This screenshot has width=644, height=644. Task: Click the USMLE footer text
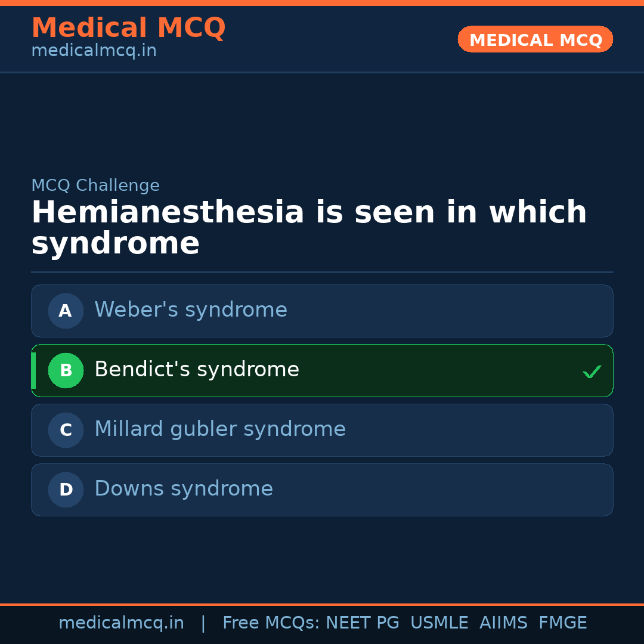(439, 623)
